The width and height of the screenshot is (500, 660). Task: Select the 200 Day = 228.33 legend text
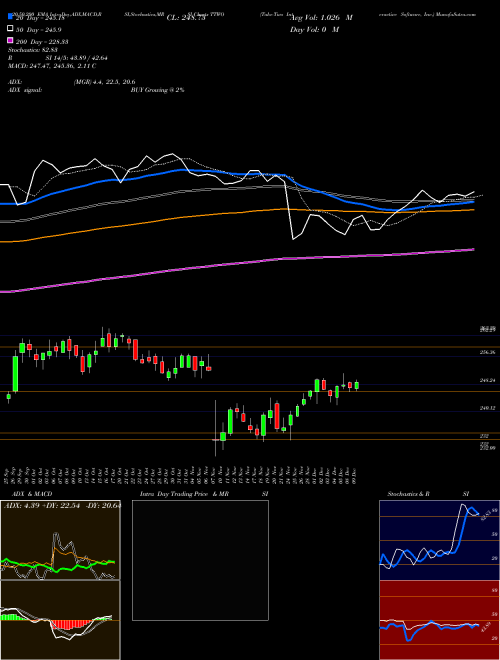(42, 42)
